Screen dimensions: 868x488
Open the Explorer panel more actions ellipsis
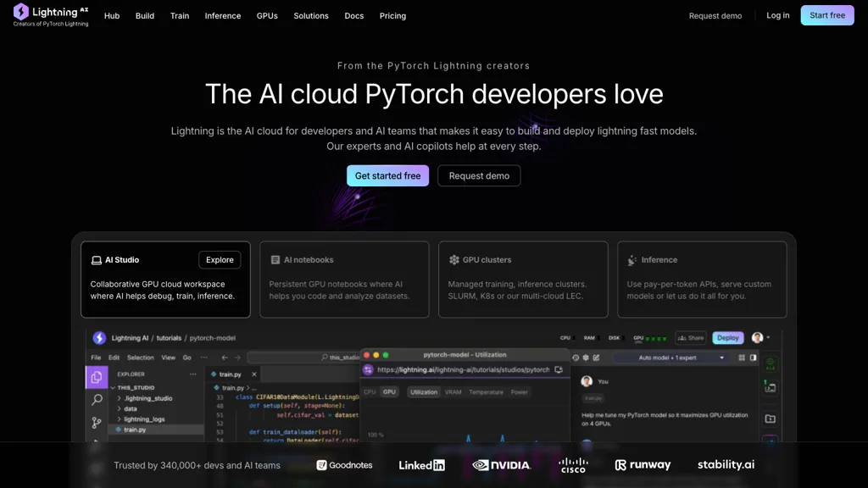(x=192, y=374)
